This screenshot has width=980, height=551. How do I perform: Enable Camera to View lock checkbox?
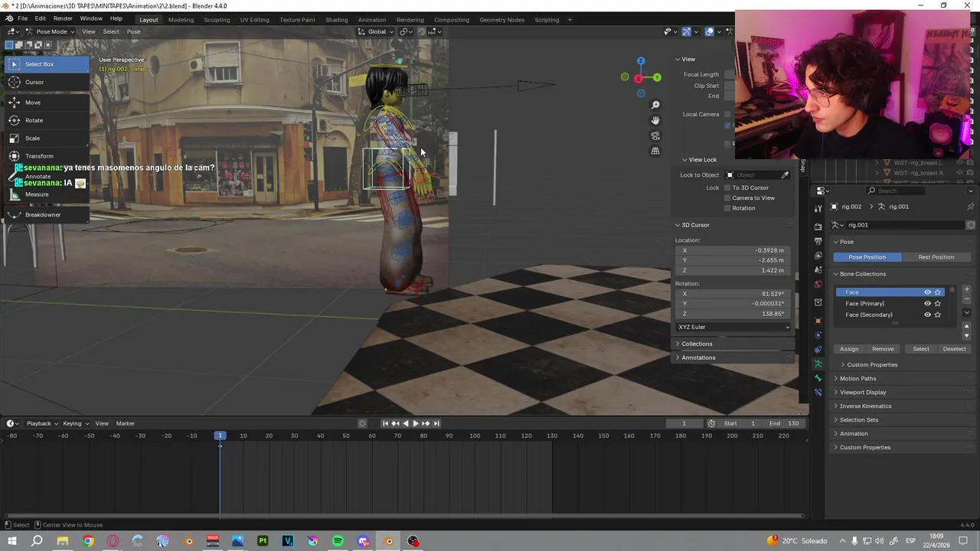727,198
